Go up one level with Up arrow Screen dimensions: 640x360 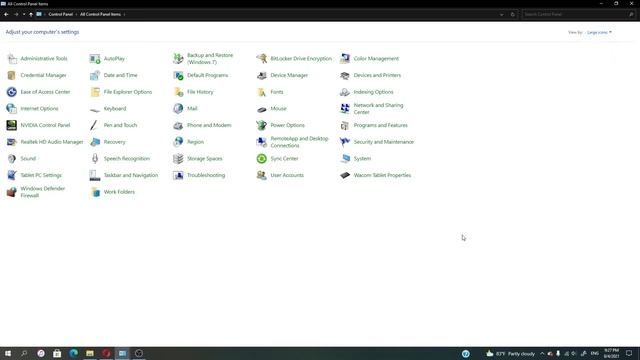pyautogui.click(x=31, y=14)
